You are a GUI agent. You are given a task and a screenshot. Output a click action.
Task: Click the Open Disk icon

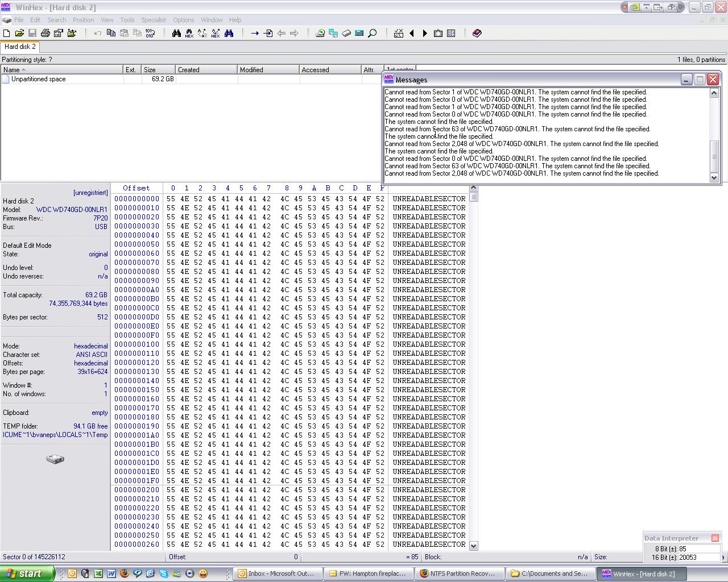(320, 34)
